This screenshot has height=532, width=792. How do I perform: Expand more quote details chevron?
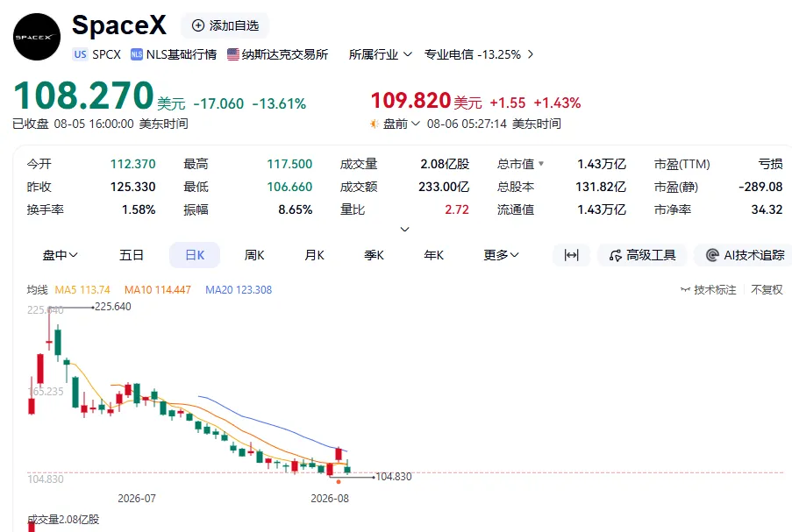[404, 229]
